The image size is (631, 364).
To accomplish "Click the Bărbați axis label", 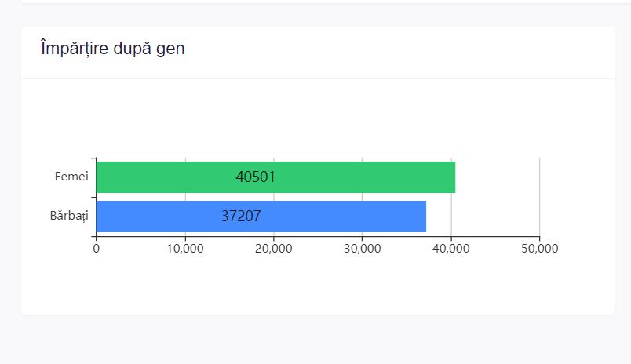I will (x=69, y=215).
